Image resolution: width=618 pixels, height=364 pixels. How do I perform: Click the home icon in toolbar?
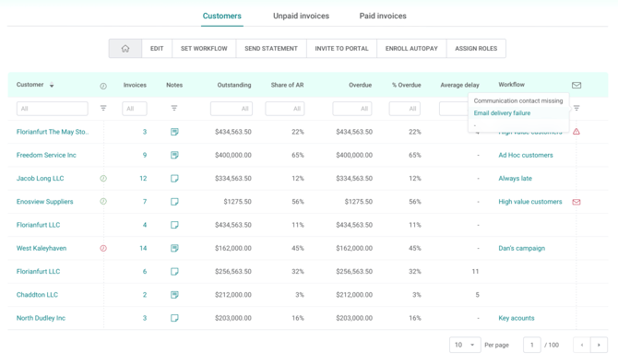[x=125, y=49]
